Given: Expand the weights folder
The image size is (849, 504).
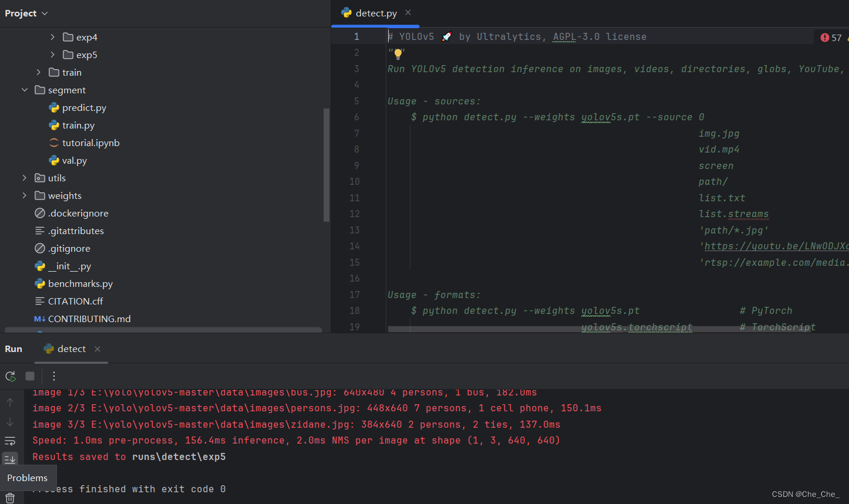Looking at the screenshot, I should 25,195.
